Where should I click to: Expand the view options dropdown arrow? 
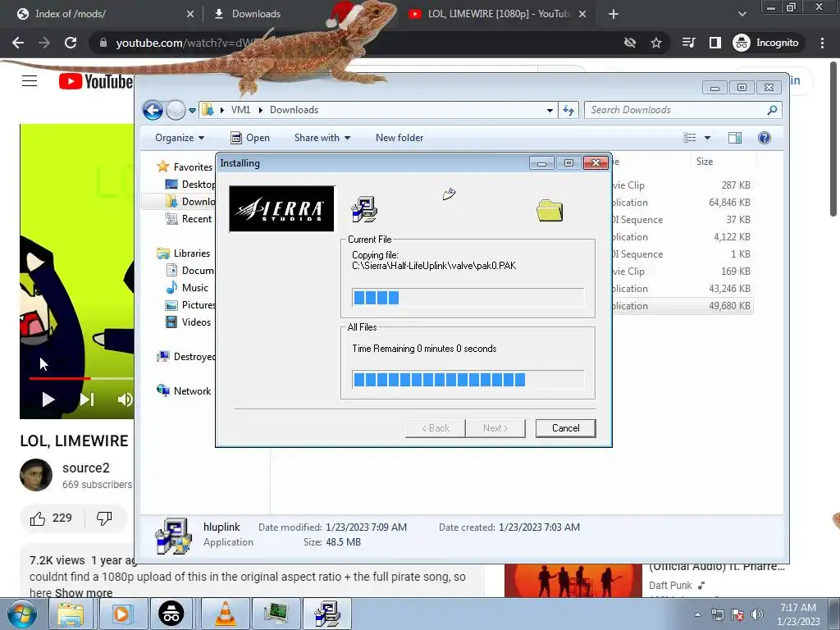707,138
